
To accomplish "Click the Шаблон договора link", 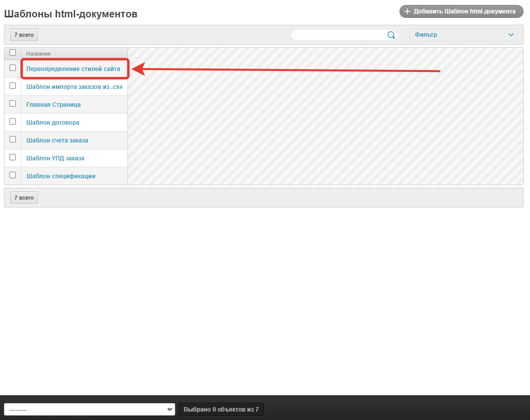I will click(53, 123).
